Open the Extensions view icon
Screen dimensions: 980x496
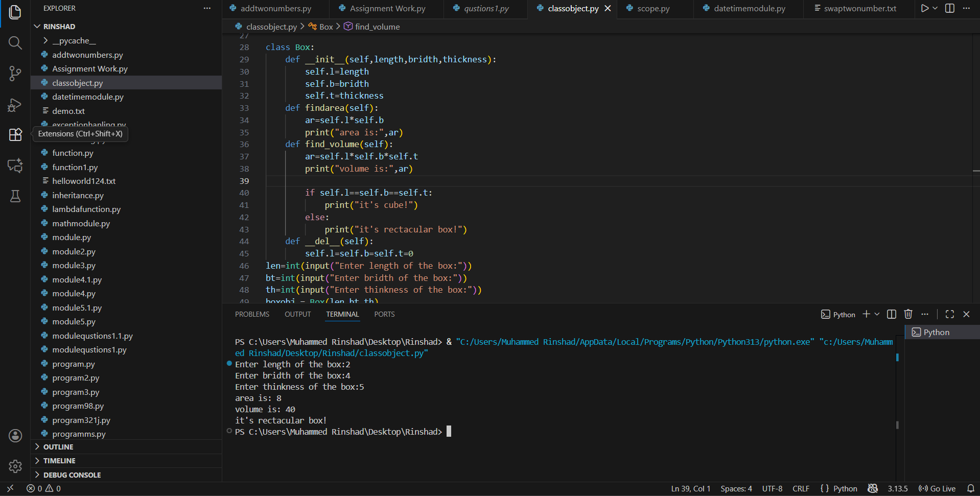[15, 134]
